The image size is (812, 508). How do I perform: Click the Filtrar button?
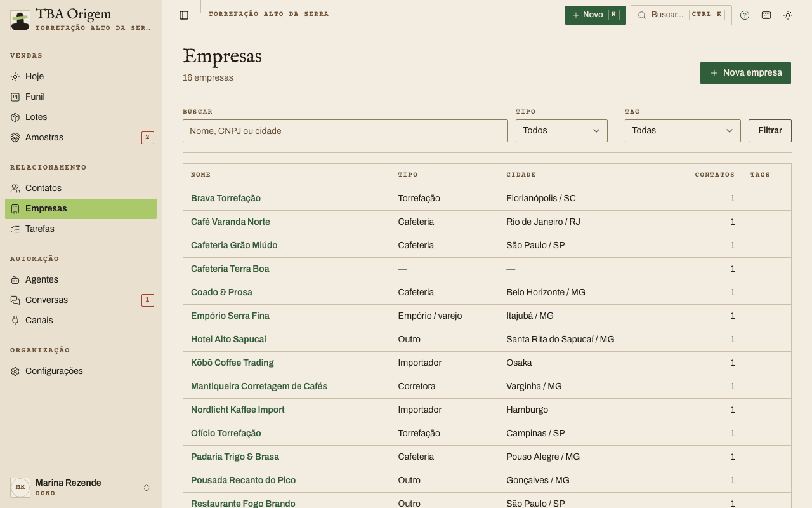(770, 130)
